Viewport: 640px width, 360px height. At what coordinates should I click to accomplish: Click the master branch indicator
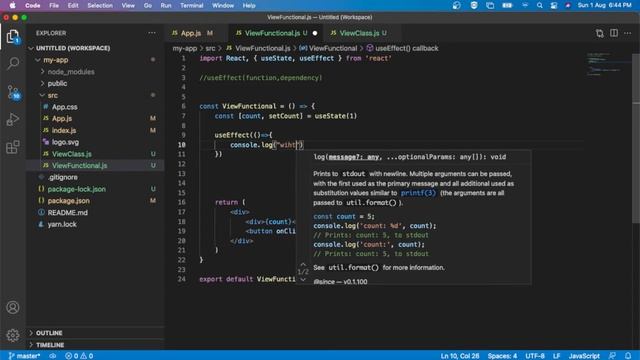coord(24,356)
